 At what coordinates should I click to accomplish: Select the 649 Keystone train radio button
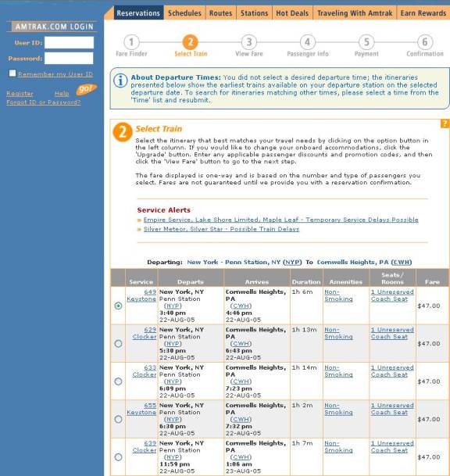pos(118,306)
